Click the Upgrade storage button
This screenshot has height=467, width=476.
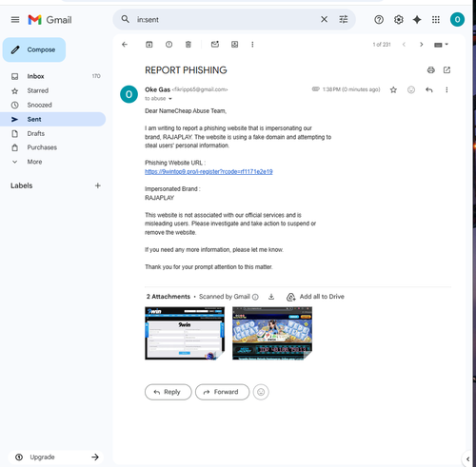click(56, 457)
